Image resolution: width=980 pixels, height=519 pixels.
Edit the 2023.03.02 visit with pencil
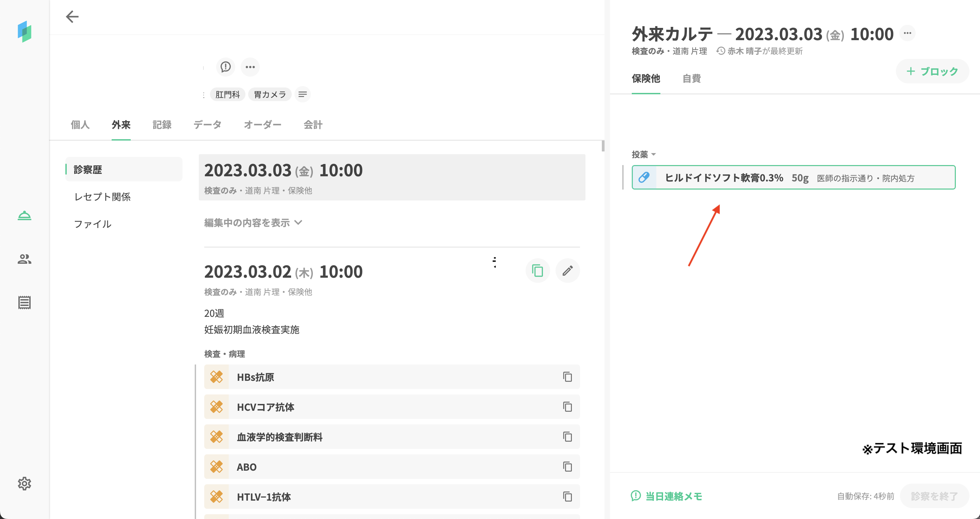[567, 271]
